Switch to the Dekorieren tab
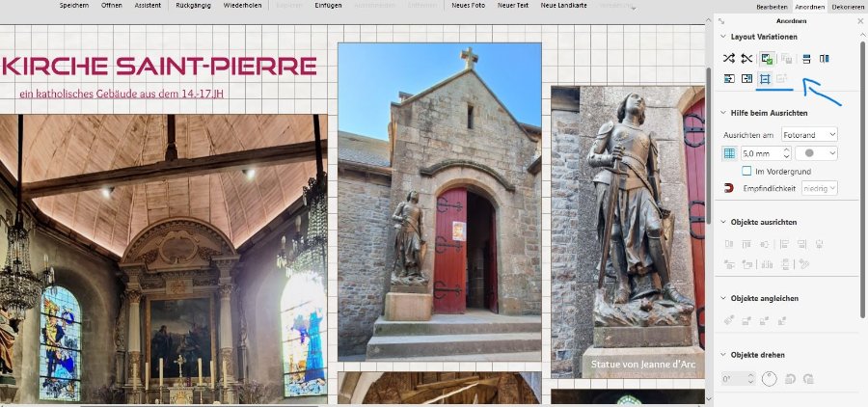Image resolution: width=868 pixels, height=407 pixels. click(847, 7)
